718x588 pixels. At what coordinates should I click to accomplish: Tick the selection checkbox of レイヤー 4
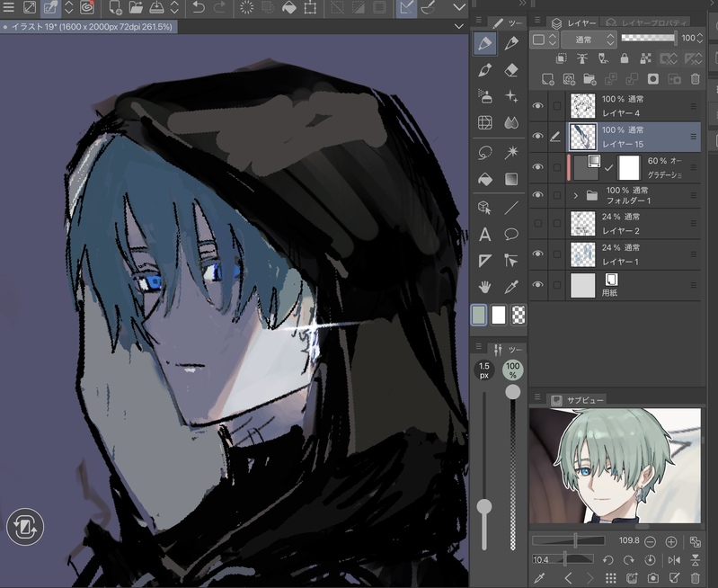coord(557,106)
